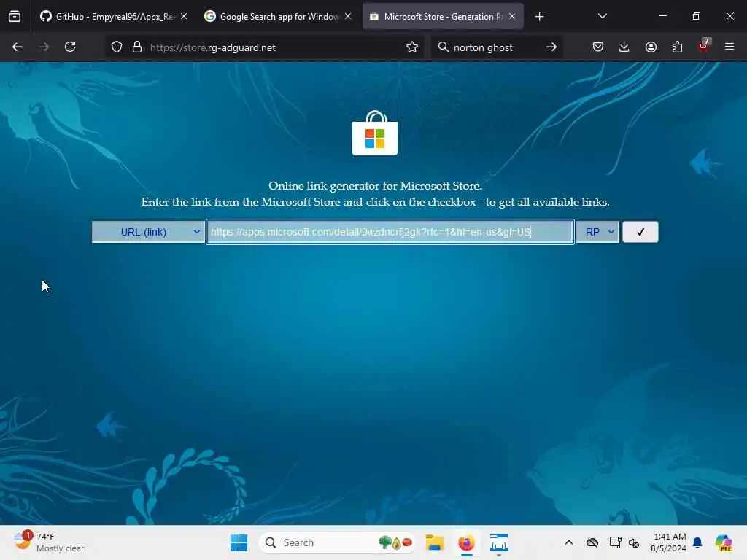Screen dimensions: 747x560
Task: Open Firefox downloads panel
Action: tap(624, 47)
